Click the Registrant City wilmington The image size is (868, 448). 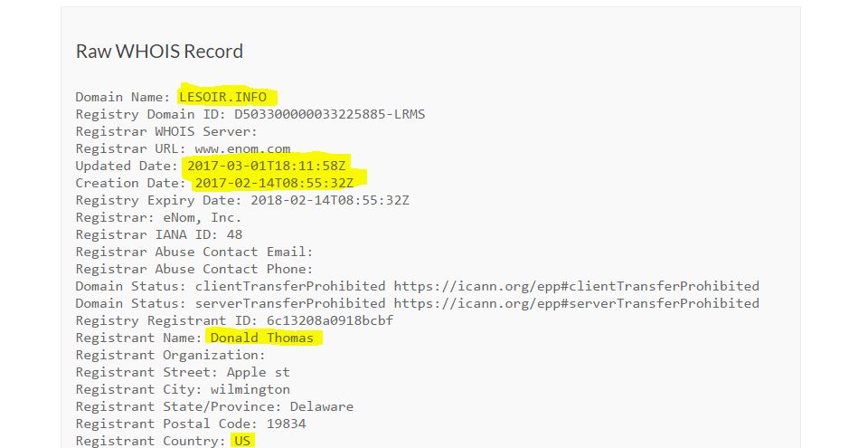[250, 389]
